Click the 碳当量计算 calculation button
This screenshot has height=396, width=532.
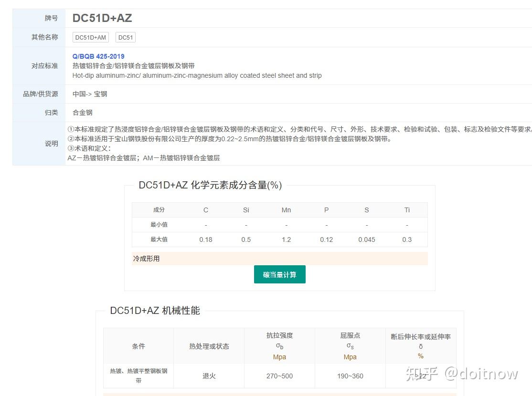pyautogui.click(x=279, y=274)
